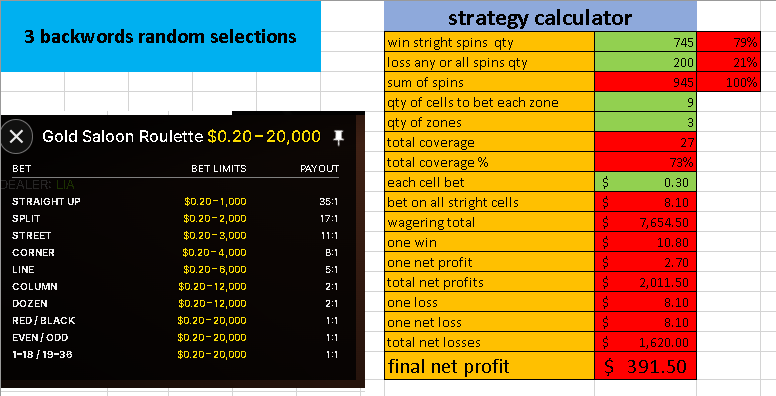Select the 79% win percentage cell
776x396 pixels.
tap(728, 42)
